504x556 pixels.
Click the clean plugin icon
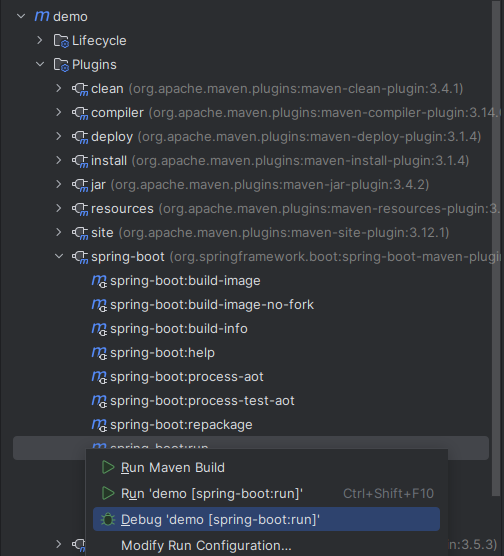[x=80, y=89]
